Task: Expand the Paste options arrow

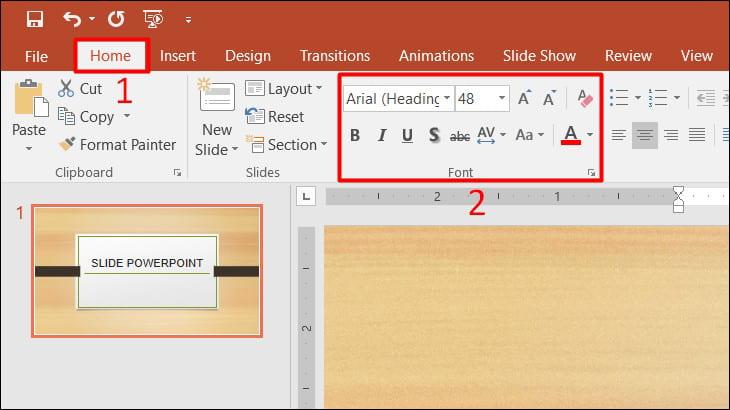Action: coord(29,148)
